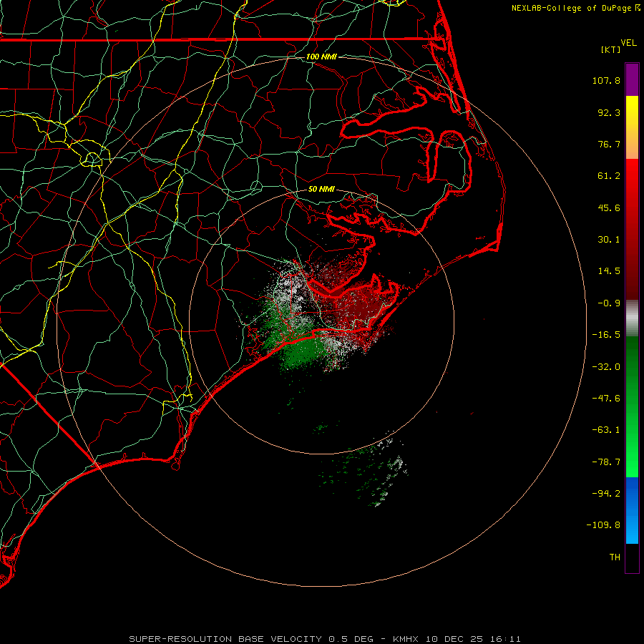This screenshot has width=644, height=644.
Task: Click the purple segment of the color bar
Action: pos(632,79)
